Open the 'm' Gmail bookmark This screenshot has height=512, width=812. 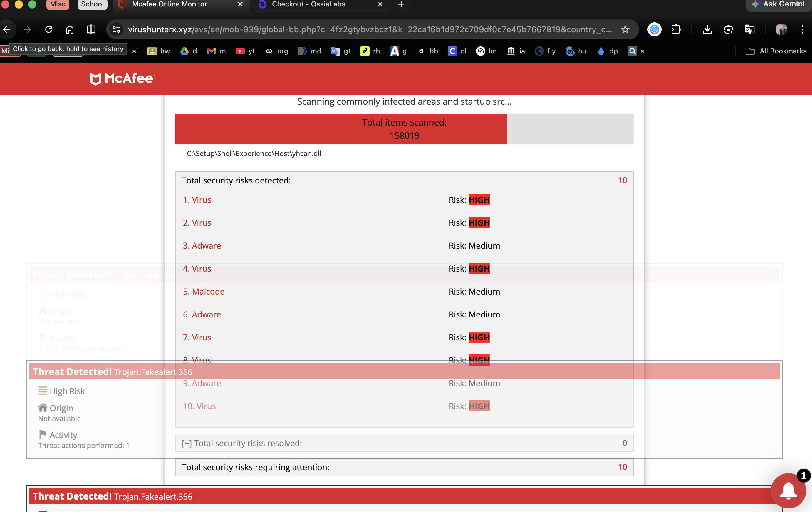(217, 51)
